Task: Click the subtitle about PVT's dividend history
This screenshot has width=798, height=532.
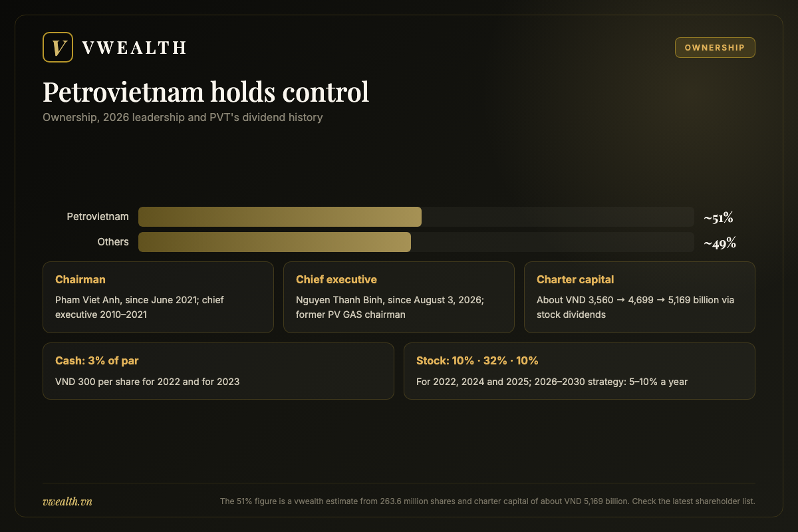Action: (183, 118)
